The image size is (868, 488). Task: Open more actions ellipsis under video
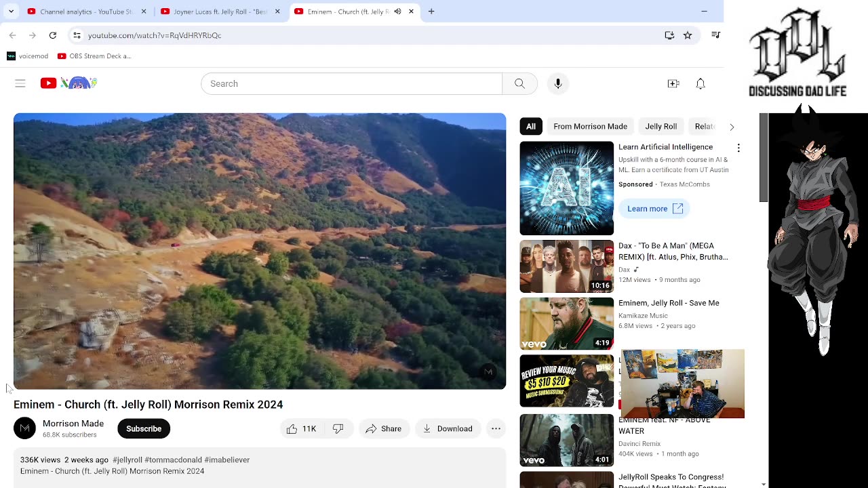click(x=496, y=428)
